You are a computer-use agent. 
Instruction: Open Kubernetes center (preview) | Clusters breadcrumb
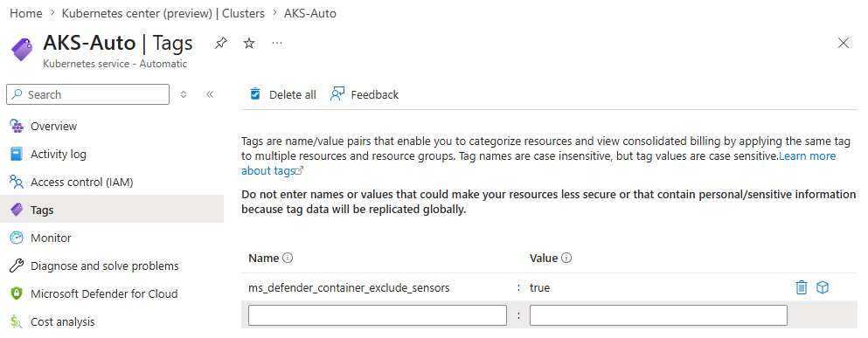tap(163, 13)
